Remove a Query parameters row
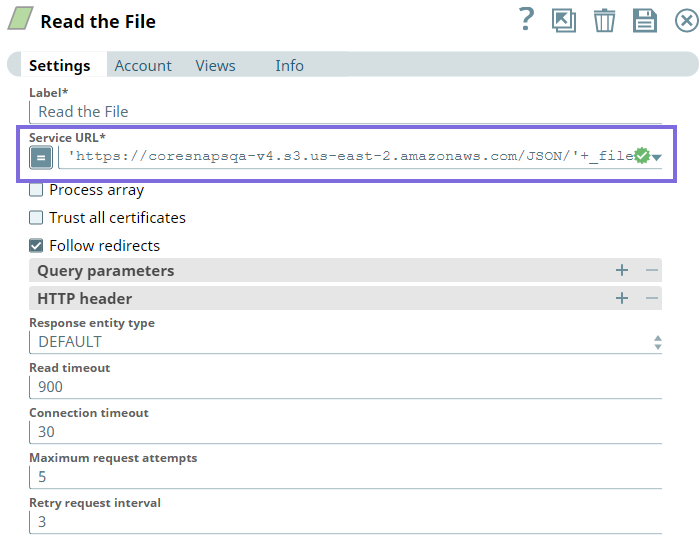The height and width of the screenshot is (540, 700). [651, 271]
